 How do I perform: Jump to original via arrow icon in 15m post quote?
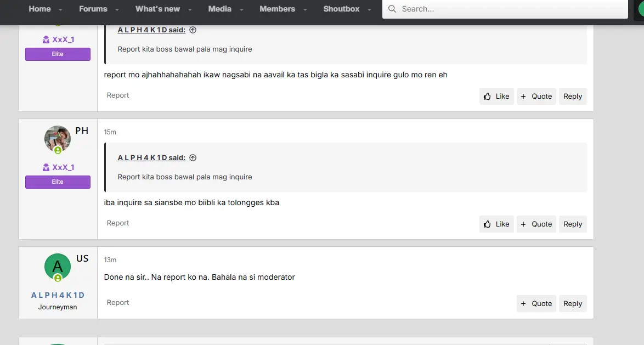point(193,158)
